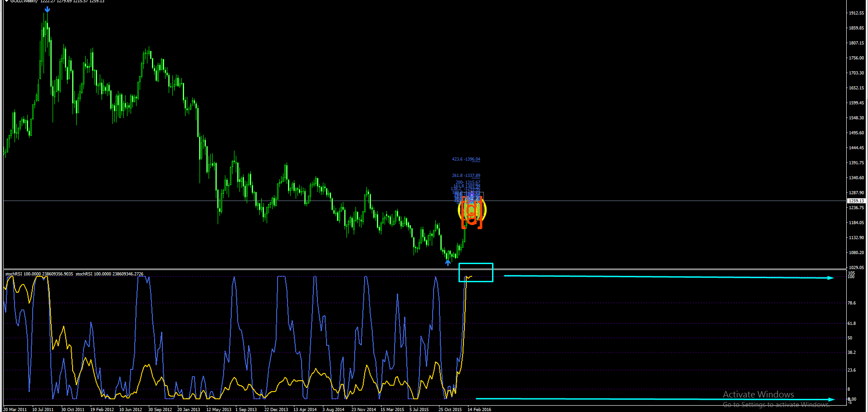Click price axis value 1184.05
Screen dimensions: 868x412
click(856, 223)
